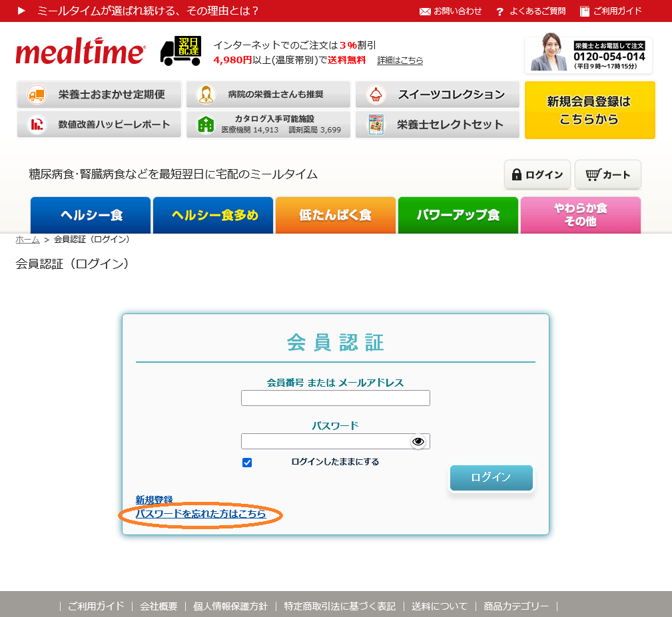Click the question mark FAQ icon
This screenshot has width=672, height=617.
(499, 11)
